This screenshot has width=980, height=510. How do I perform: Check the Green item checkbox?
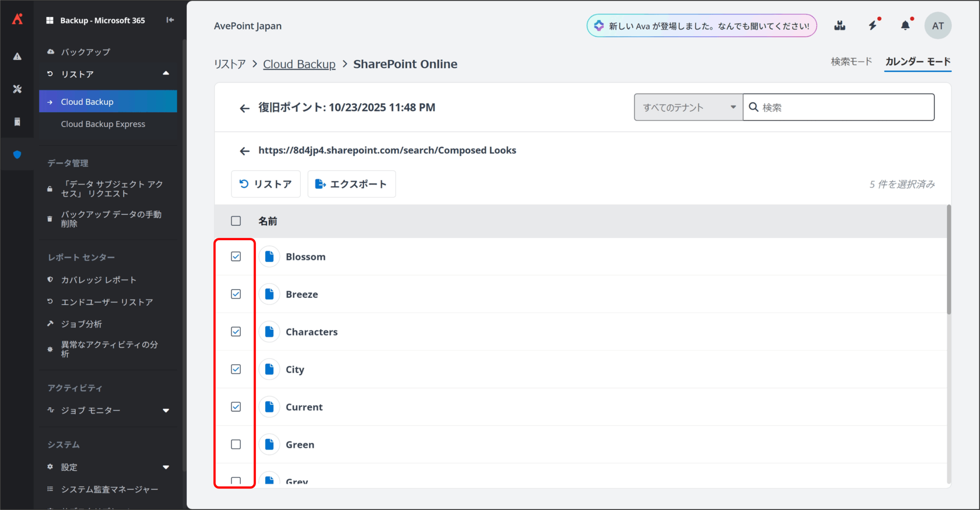[236, 444]
